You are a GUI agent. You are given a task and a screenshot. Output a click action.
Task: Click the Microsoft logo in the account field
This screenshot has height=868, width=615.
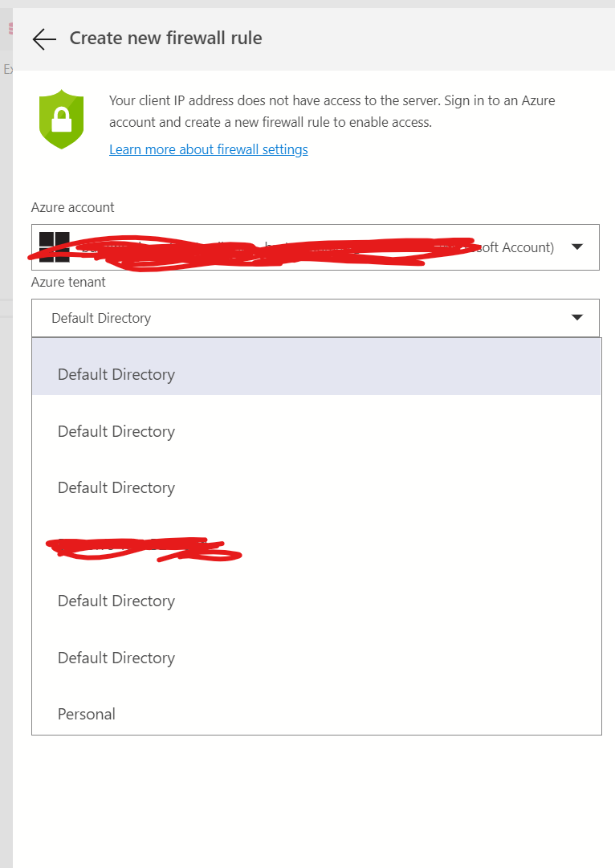point(53,247)
